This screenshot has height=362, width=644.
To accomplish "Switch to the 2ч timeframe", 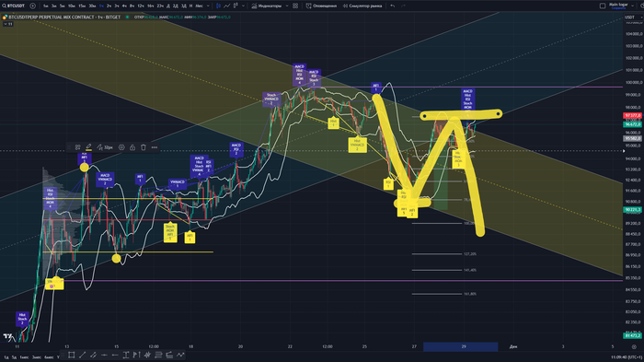I will 109,6.
